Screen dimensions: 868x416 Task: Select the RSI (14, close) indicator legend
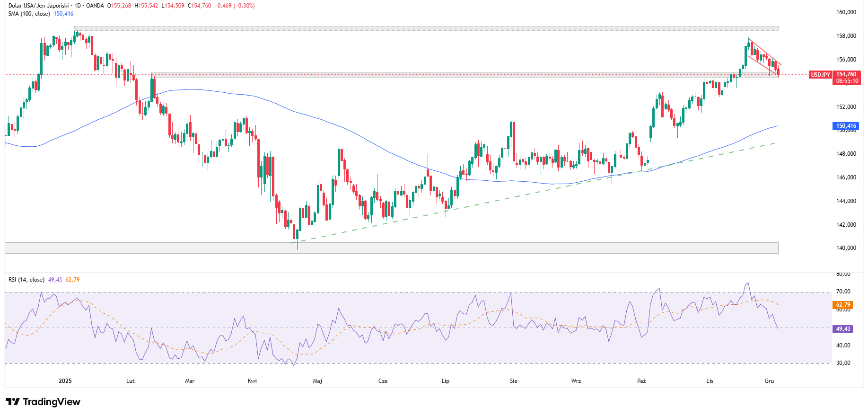click(26, 280)
